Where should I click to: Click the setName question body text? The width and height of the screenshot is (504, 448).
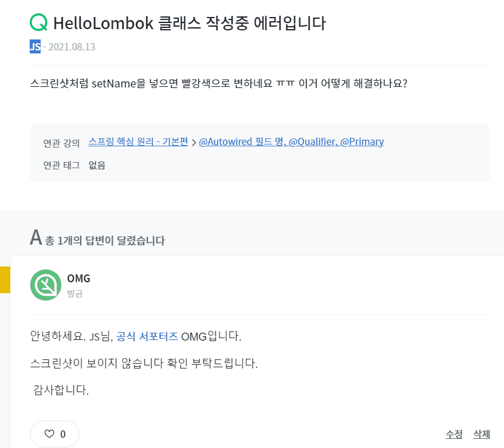(x=218, y=83)
